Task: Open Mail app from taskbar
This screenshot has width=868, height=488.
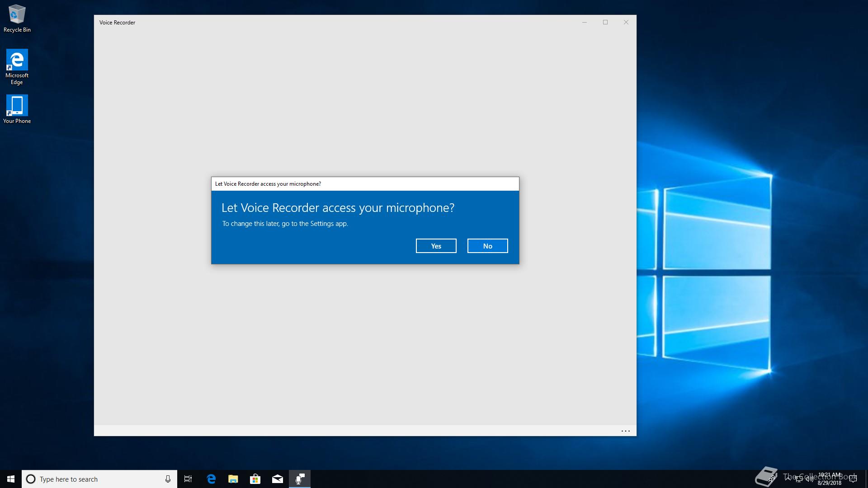Action: click(278, 479)
